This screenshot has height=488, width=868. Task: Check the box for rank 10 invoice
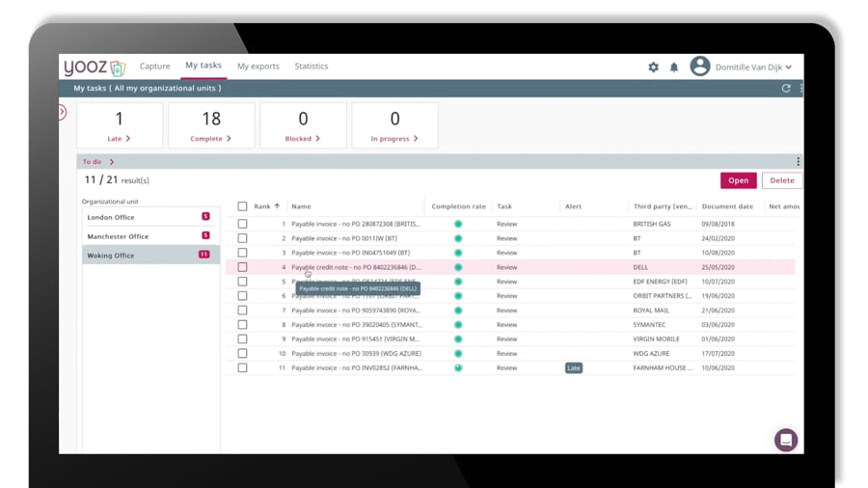coord(242,354)
